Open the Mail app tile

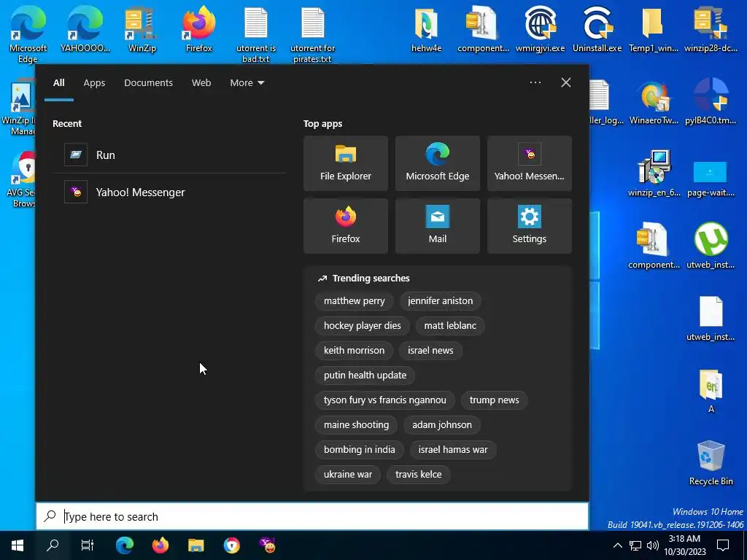click(438, 226)
